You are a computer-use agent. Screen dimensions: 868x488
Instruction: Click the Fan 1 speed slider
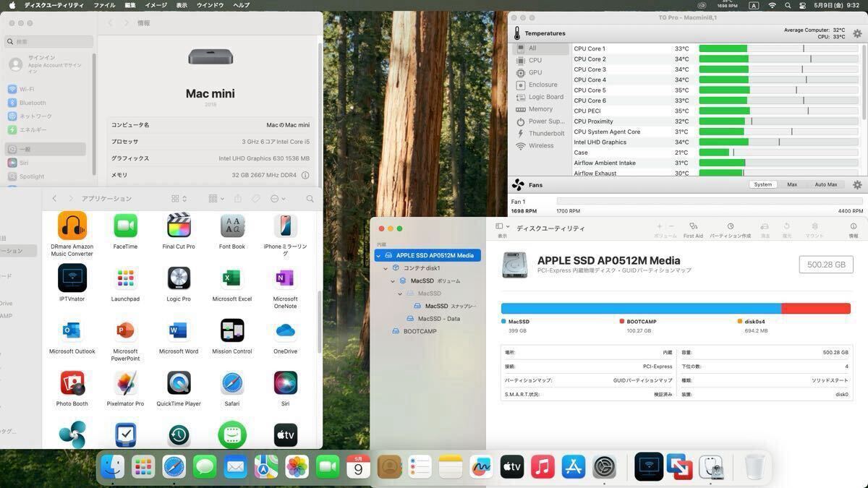[709, 202]
